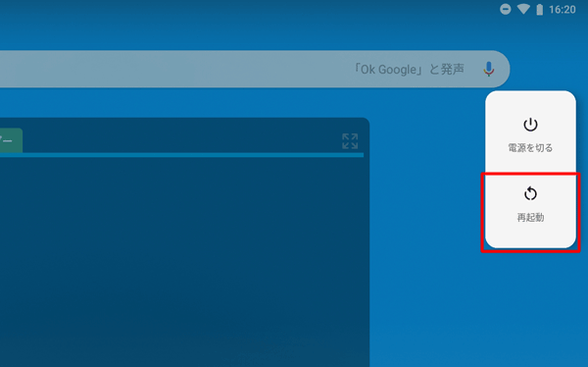This screenshot has width=588, height=367.
Task: Click inside the Google search bar
Action: 255,69
